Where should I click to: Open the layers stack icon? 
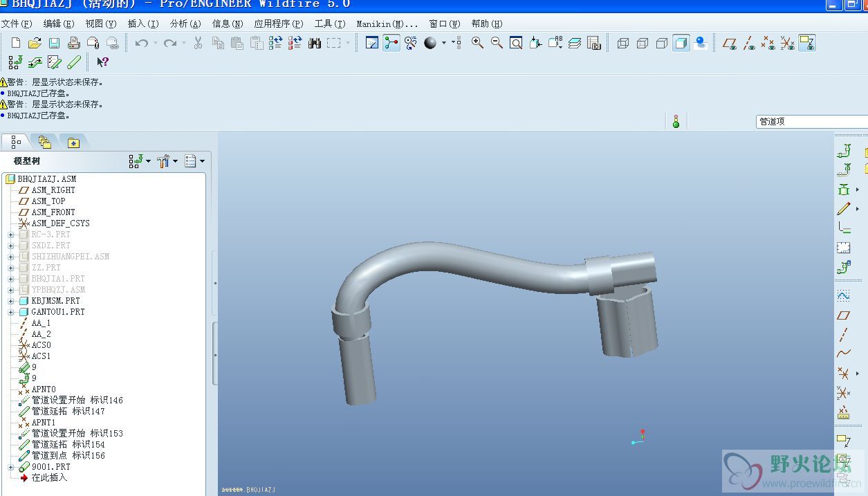575,43
